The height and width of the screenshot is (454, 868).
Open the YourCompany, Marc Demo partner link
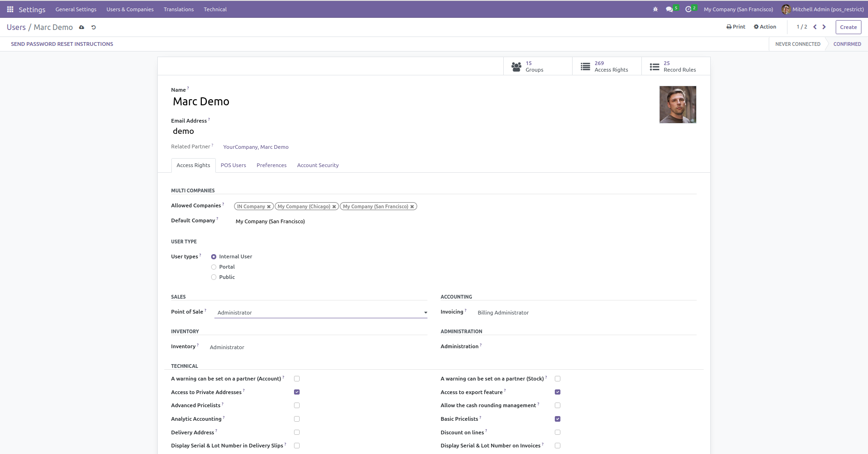tap(256, 147)
